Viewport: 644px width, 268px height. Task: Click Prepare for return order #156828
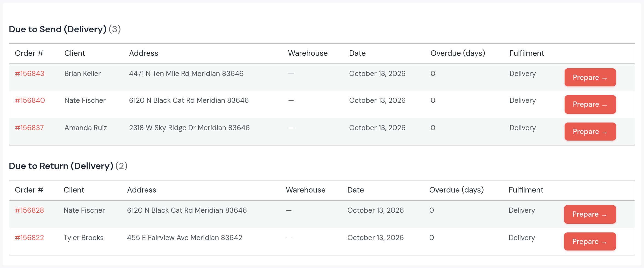(590, 214)
